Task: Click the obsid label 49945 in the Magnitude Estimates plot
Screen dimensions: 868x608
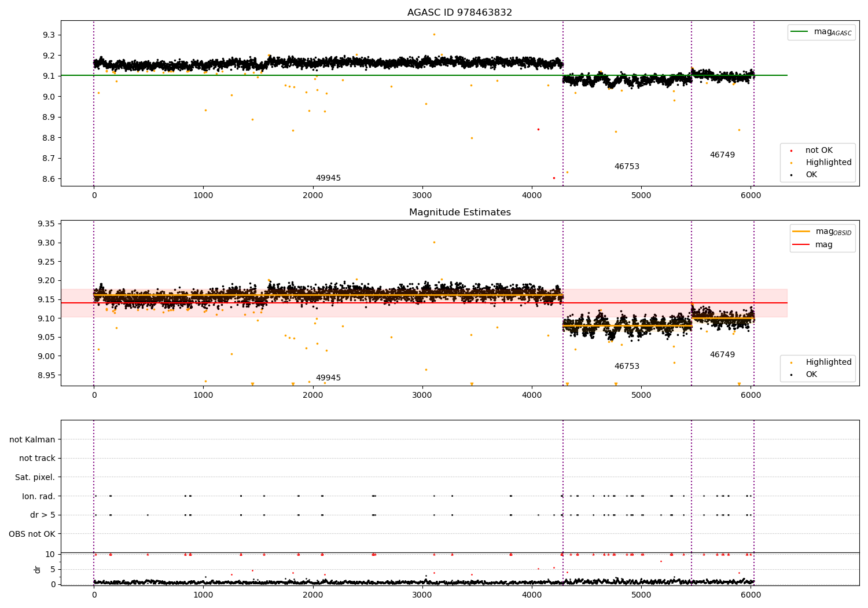Action: (x=328, y=378)
